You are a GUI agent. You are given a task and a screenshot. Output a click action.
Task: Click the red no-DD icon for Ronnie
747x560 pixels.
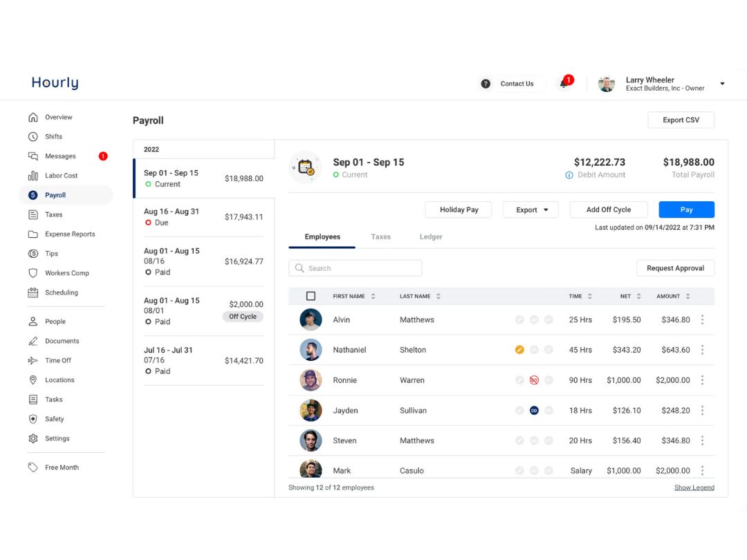tap(534, 380)
